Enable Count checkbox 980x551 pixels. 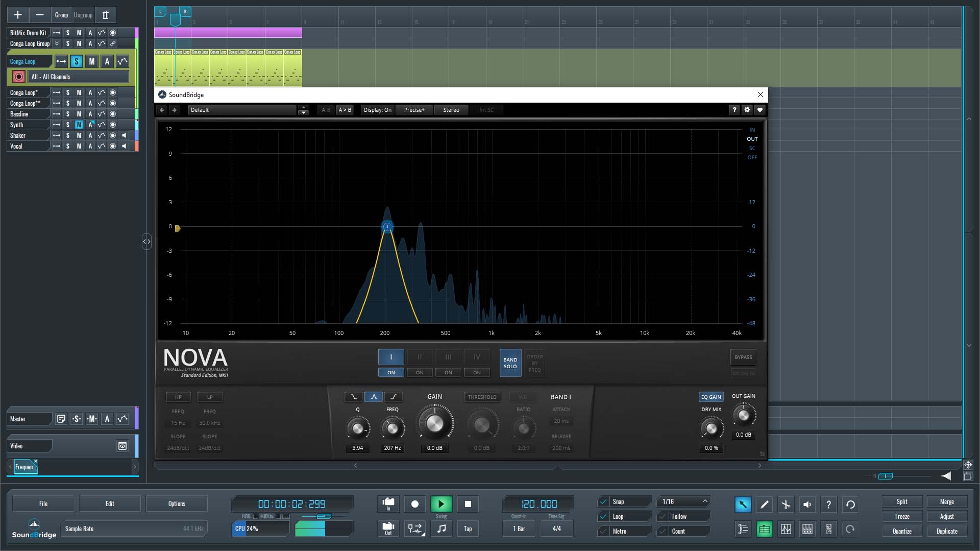(x=663, y=531)
